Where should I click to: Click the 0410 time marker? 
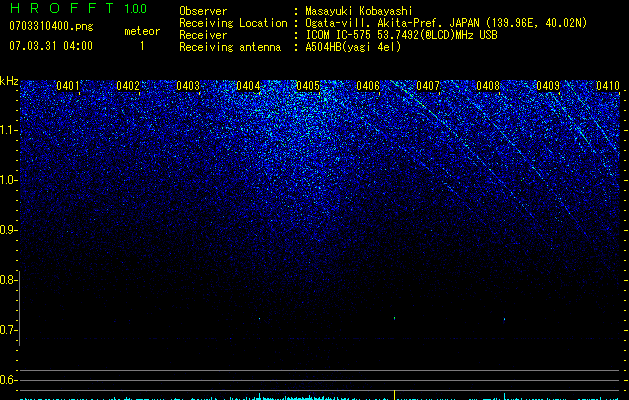click(608, 86)
